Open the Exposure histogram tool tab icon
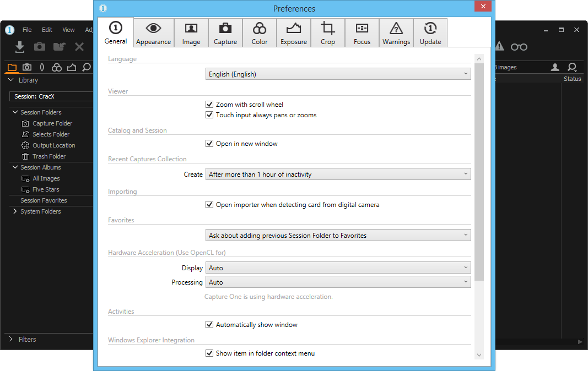588x371 pixels. [72, 68]
